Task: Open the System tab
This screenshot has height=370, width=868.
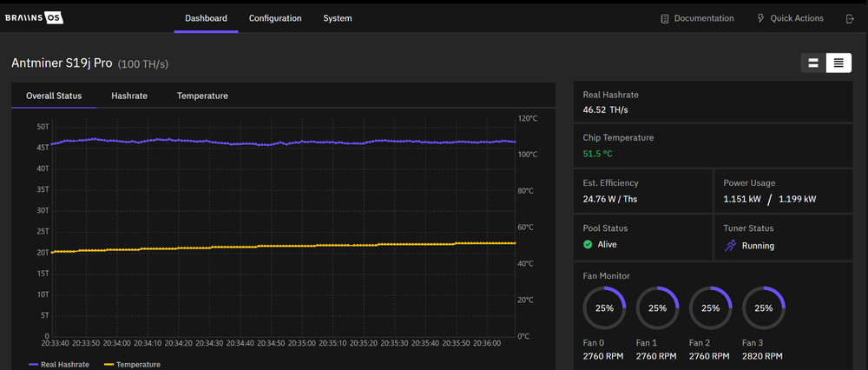Action: tap(338, 18)
